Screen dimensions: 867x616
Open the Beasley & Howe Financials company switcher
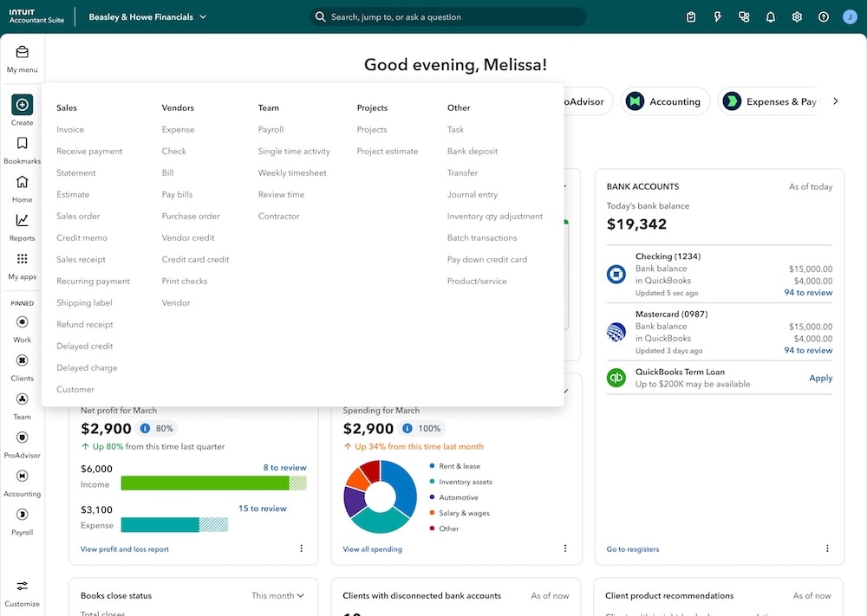click(147, 16)
